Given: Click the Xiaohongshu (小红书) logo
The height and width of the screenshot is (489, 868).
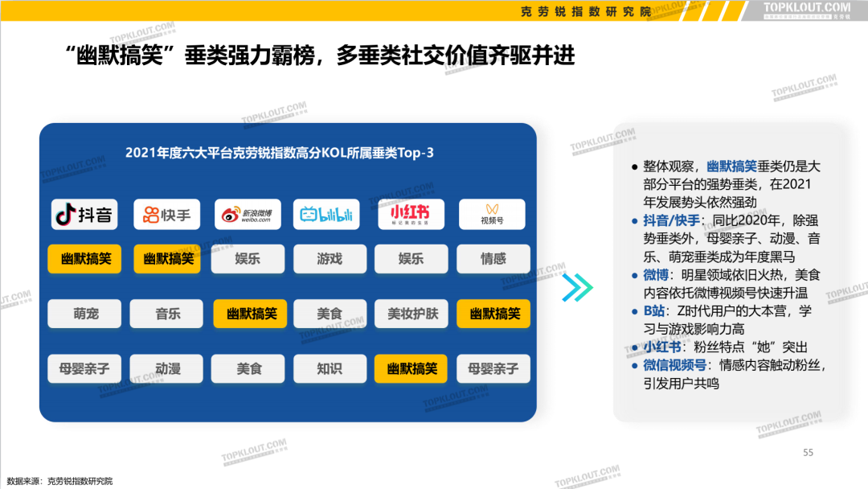Looking at the screenshot, I should (x=411, y=214).
